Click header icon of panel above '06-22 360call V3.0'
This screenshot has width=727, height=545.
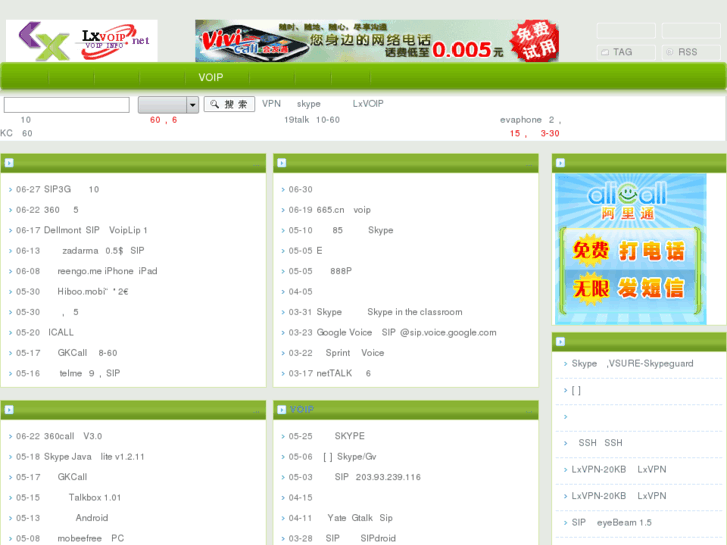click(9, 410)
